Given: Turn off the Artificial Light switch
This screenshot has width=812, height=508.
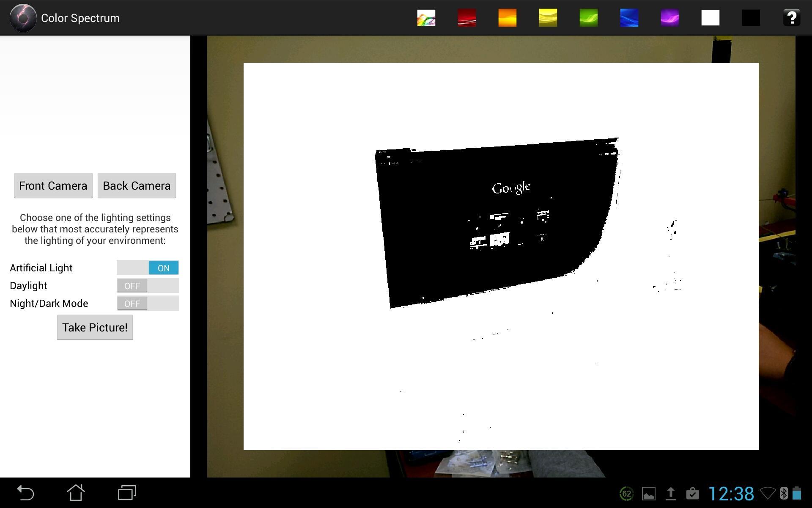Looking at the screenshot, I should coord(148,268).
